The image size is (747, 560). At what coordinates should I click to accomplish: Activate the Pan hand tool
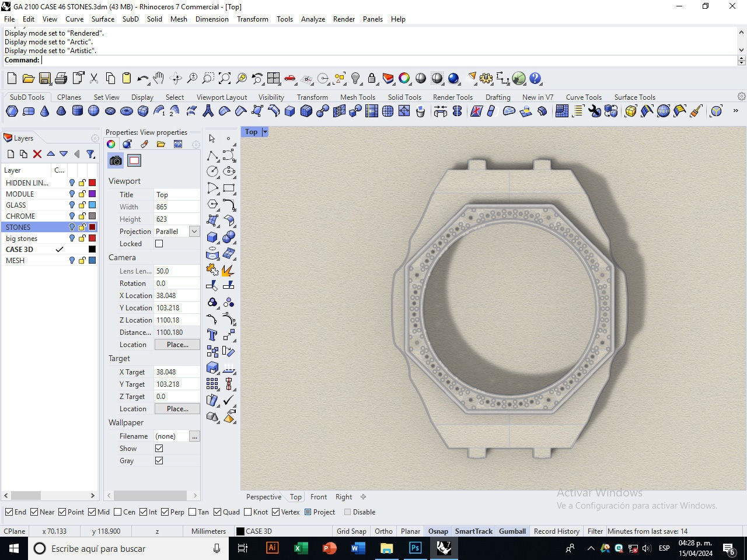point(159,78)
